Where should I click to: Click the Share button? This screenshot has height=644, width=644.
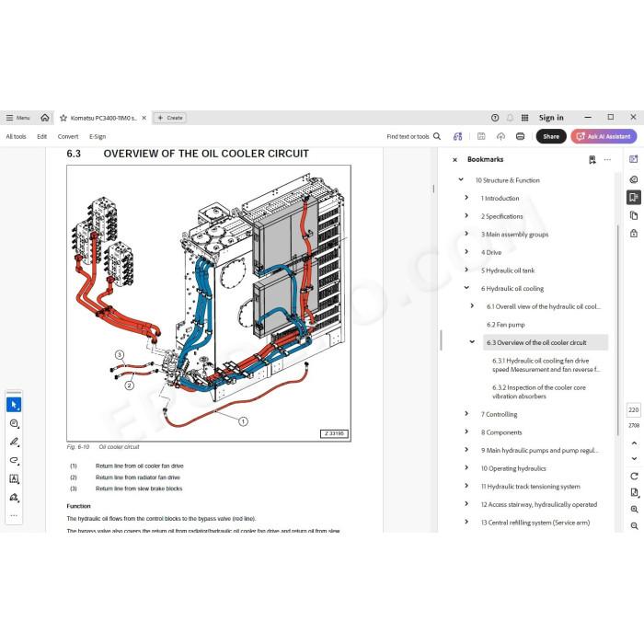[x=551, y=136]
